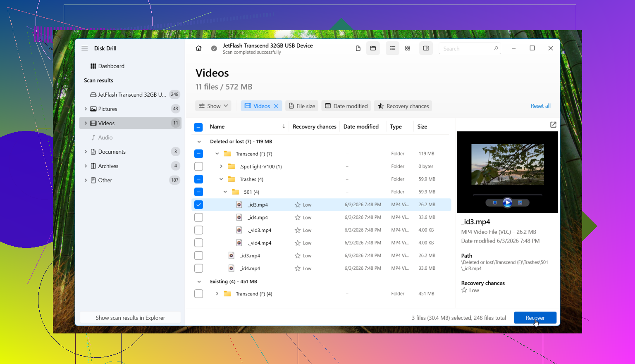The image size is (635, 364).
Task: Open the File size filter
Action: 302,106
